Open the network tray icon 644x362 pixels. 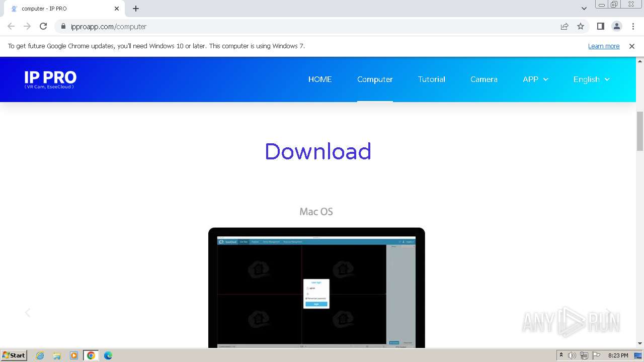pos(584,355)
